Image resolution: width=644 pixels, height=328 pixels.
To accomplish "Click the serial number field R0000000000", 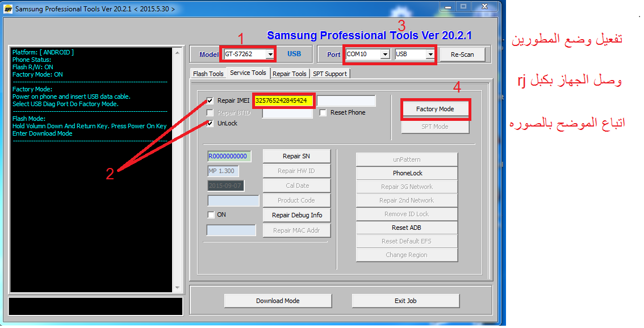I will coord(229,156).
